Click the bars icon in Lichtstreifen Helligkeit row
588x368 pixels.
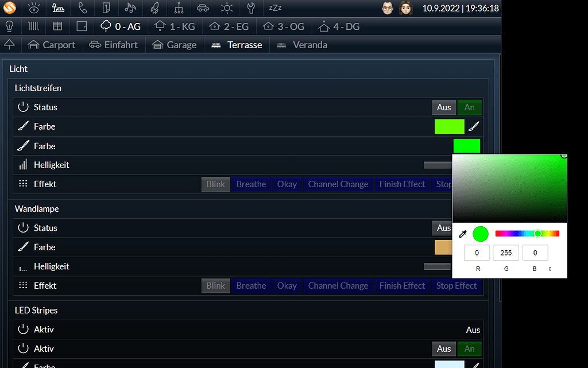point(23,165)
